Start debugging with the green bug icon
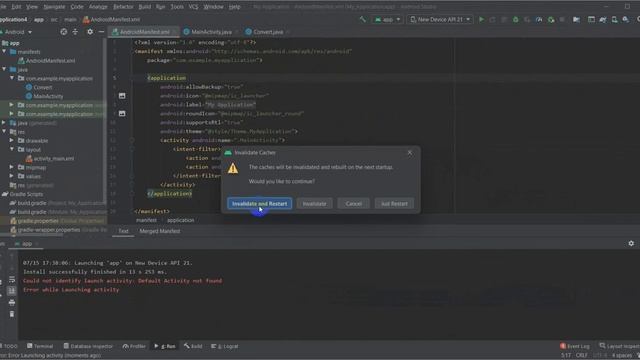The image size is (640, 360). click(516, 19)
